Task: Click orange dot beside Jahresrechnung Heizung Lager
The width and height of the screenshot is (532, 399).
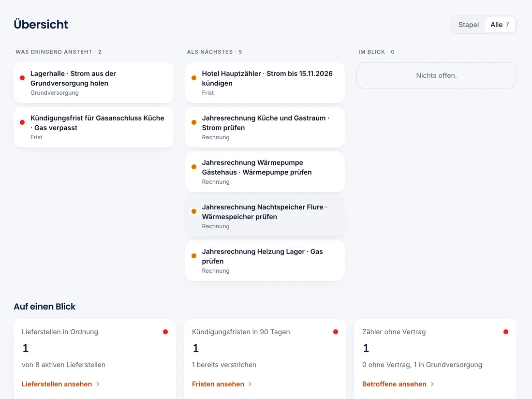Action: pos(194,256)
